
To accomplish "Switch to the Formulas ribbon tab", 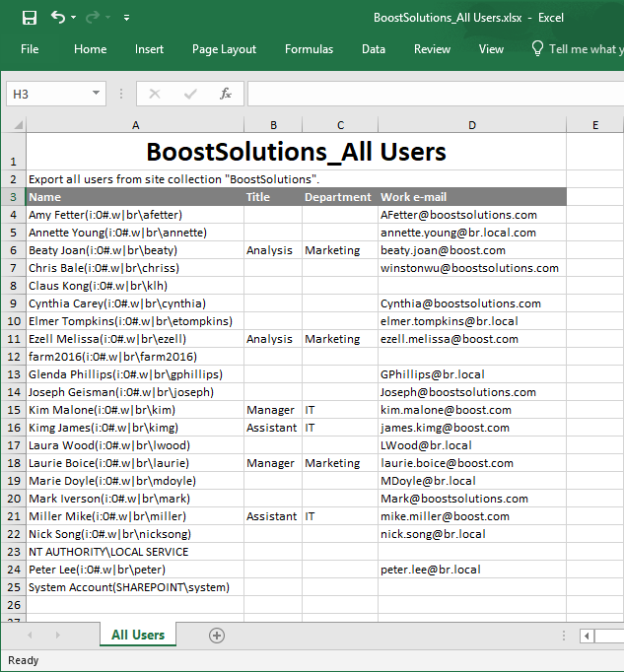I will coord(309,49).
